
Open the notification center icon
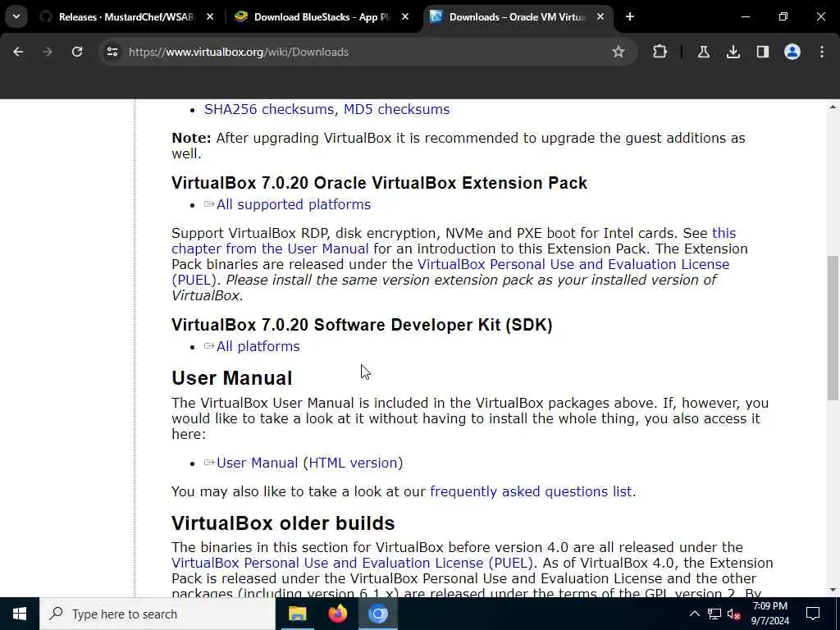(x=813, y=614)
